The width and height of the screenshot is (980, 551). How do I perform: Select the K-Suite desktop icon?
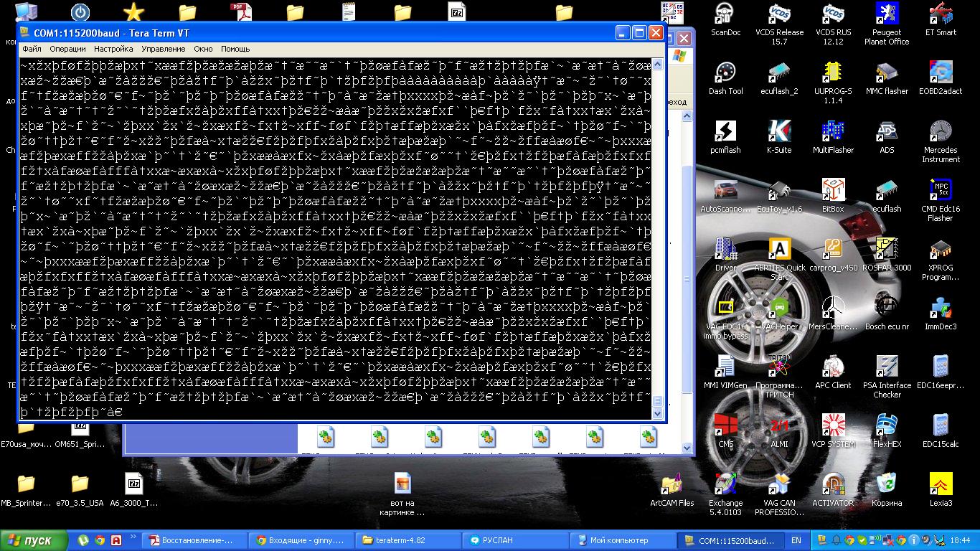pyautogui.click(x=779, y=131)
